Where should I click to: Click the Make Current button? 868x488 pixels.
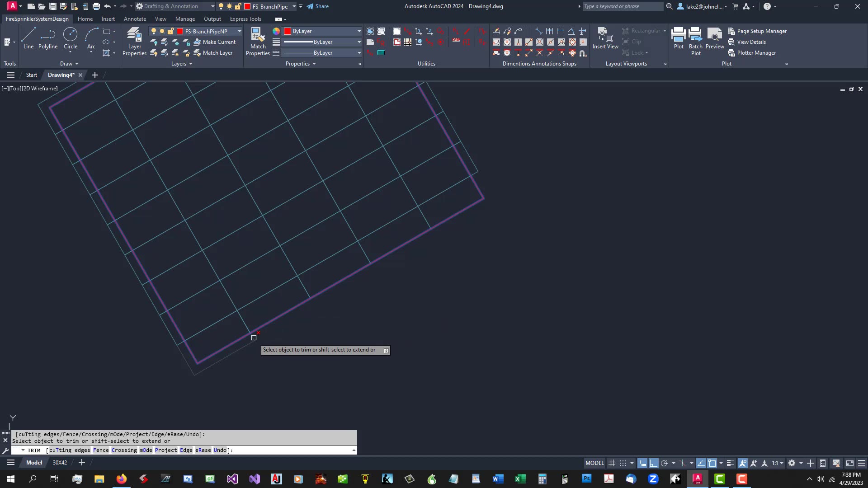[216, 42]
